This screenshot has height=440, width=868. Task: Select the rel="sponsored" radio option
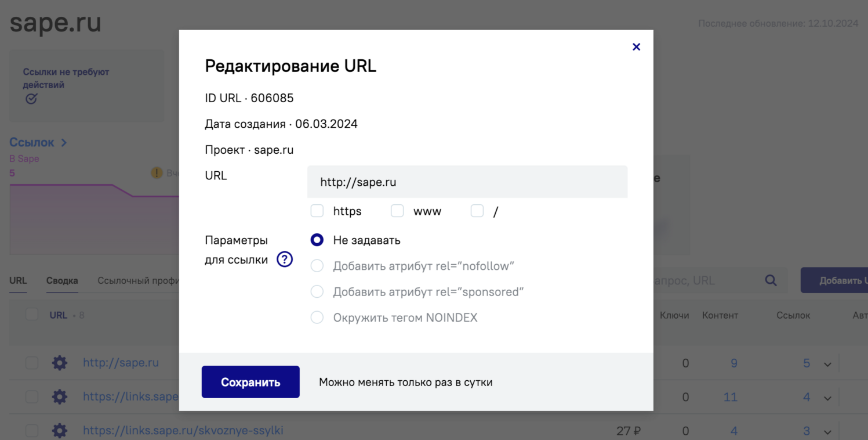[x=317, y=291]
